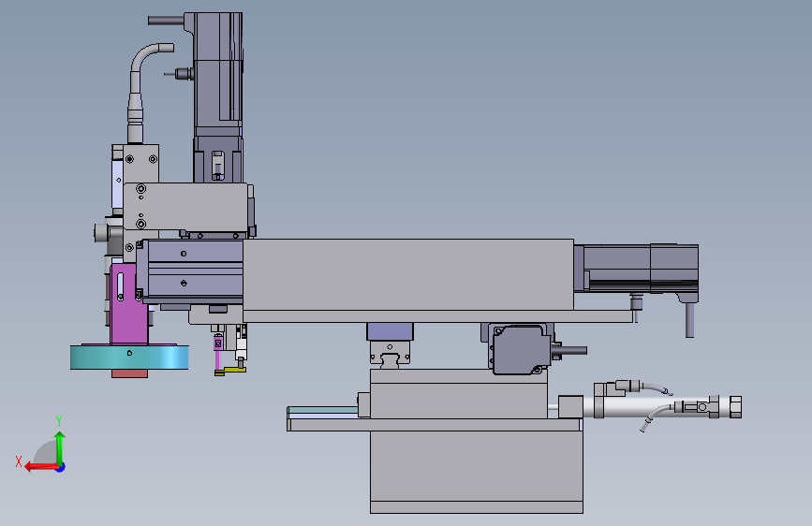The width and height of the screenshot is (812, 526).
Task: Select the pneumatic cylinder at lower right
Action: (650, 406)
